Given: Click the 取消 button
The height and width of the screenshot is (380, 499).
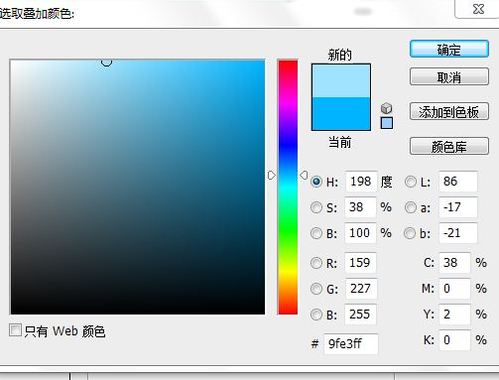Looking at the screenshot, I should pyautogui.click(x=449, y=77).
